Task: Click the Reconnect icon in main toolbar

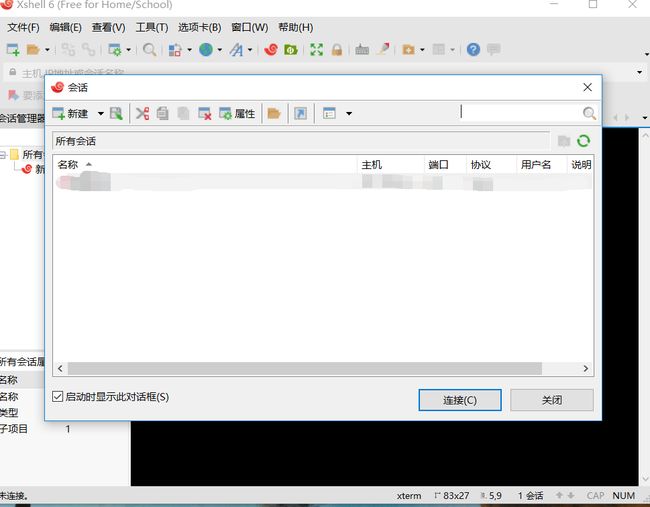Action: [68, 50]
